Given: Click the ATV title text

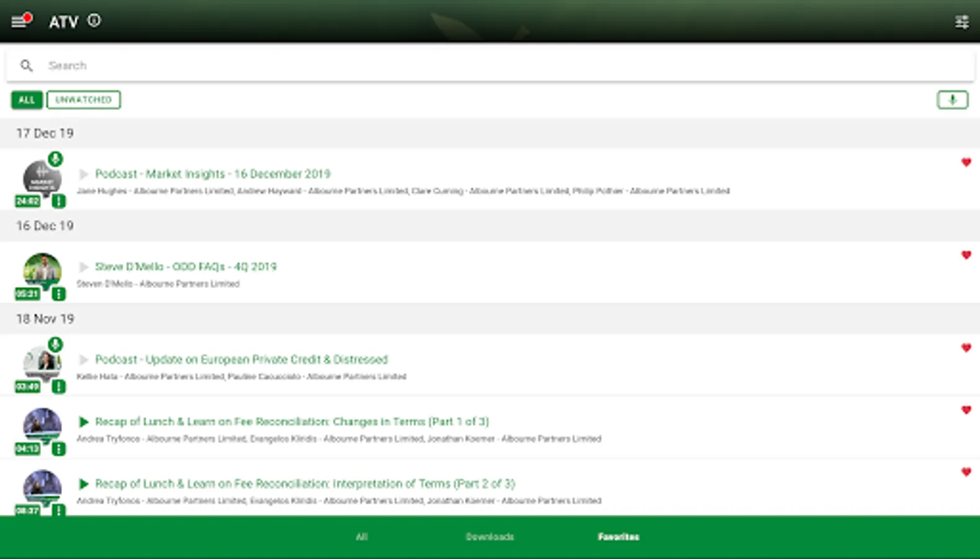Looking at the screenshot, I should point(64,22).
